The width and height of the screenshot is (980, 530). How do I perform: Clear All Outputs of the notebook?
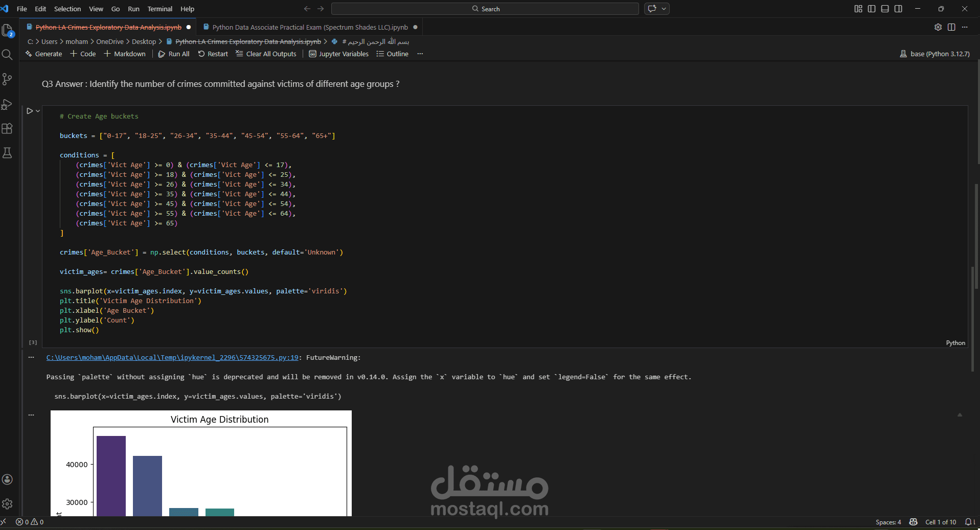click(x=266, y=54)
